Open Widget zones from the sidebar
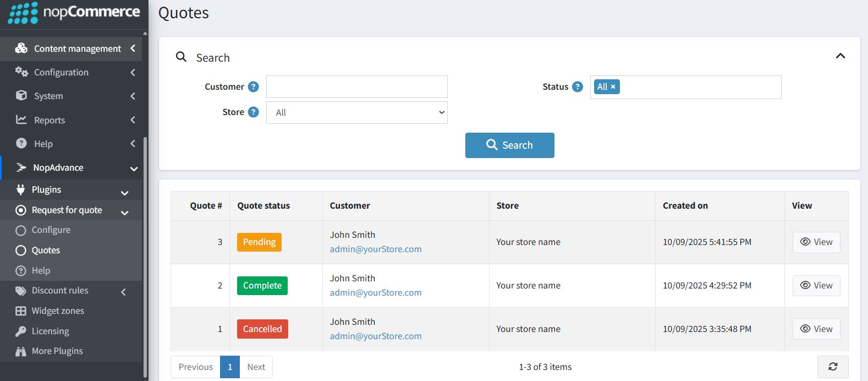 click(58, 311)
